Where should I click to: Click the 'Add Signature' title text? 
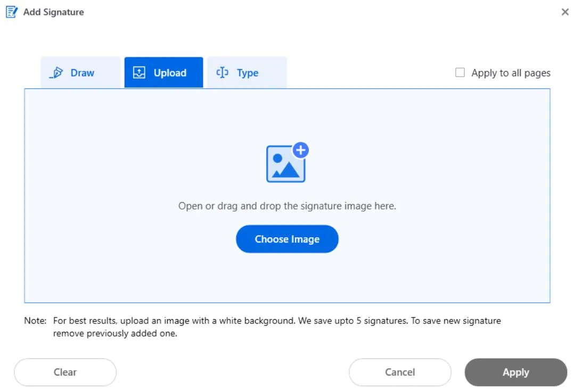click(x=53, y=12)
